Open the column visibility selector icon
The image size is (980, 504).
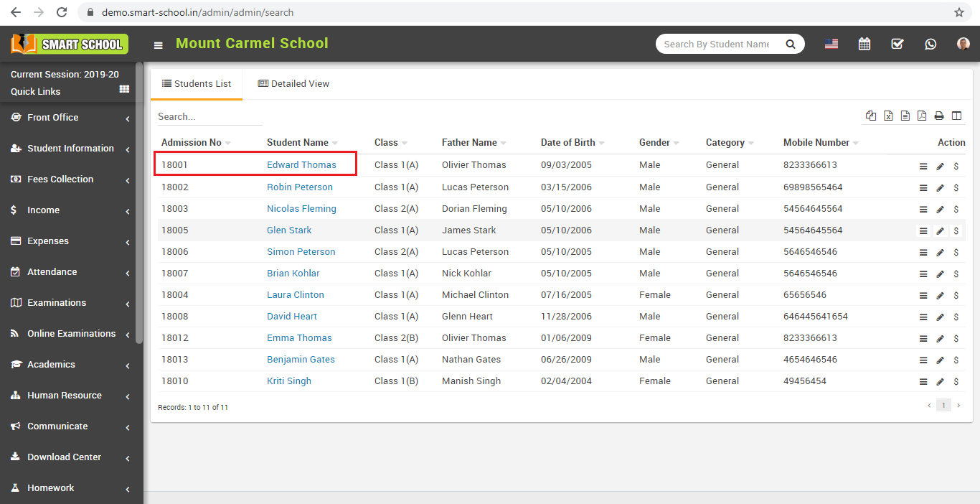[956, 116]
